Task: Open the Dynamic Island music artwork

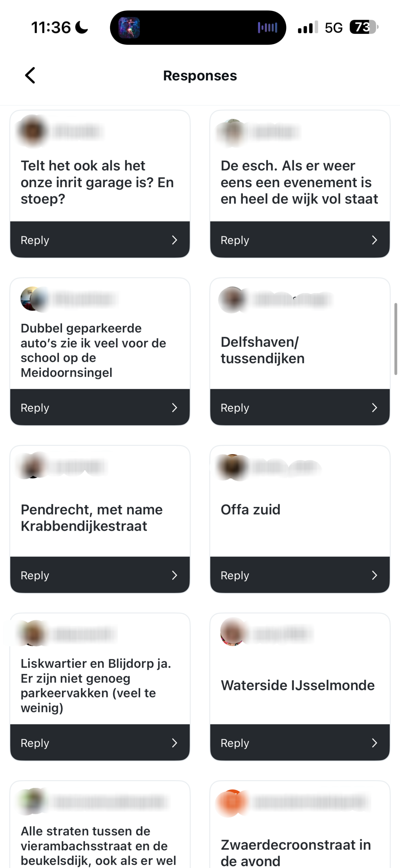Action: click(x=129, y=27)
